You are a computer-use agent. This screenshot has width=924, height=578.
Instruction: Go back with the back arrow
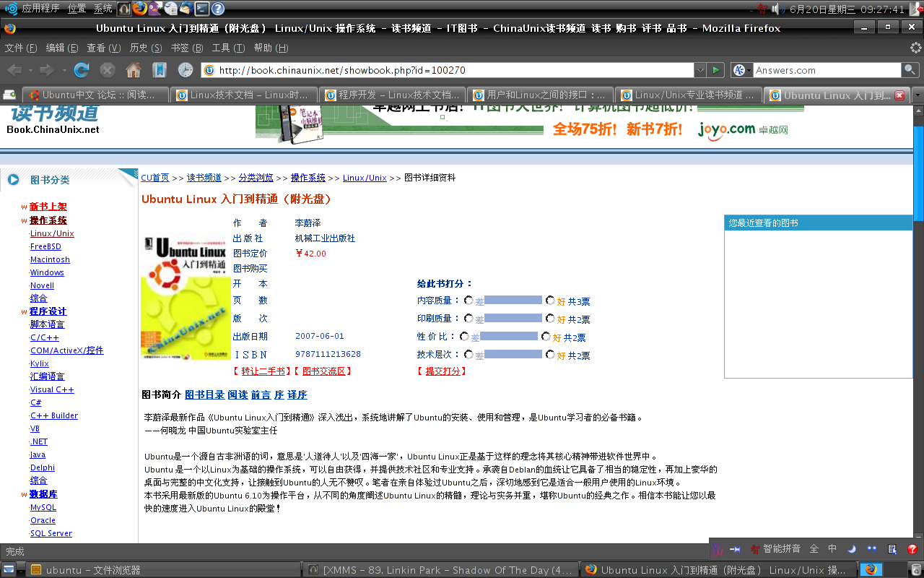coord(14,70)
